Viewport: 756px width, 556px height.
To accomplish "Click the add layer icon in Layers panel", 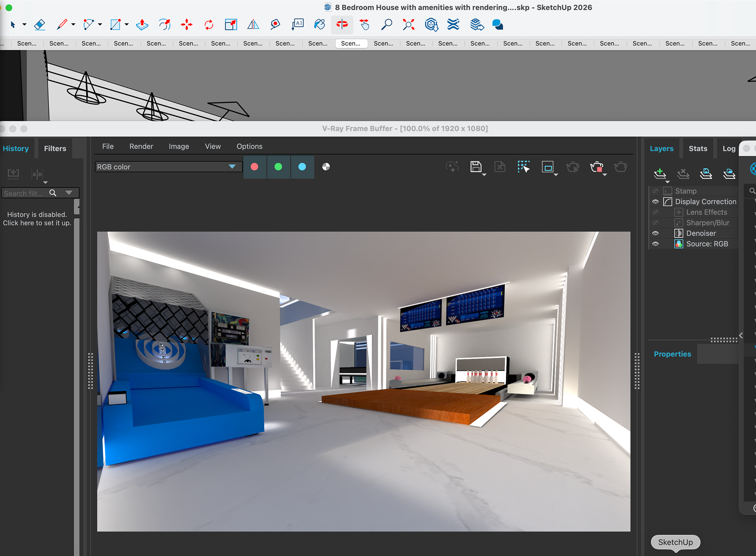I will click(x=660, y=173).
